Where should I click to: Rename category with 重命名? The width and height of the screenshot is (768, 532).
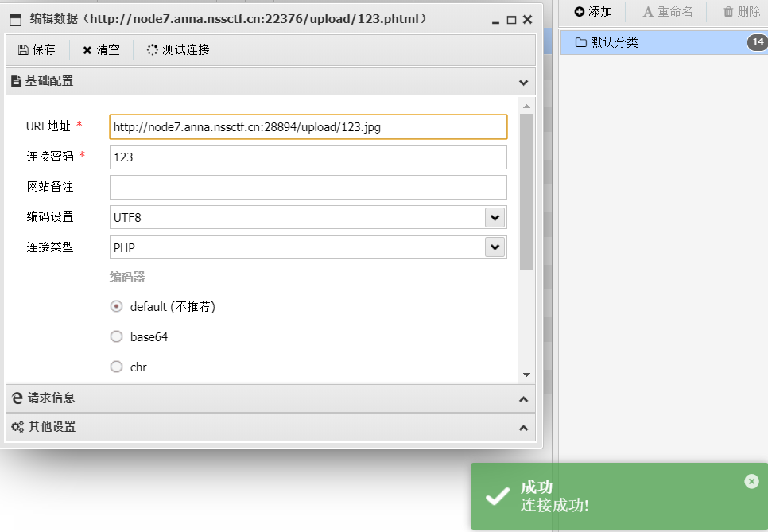pos(668,11)
